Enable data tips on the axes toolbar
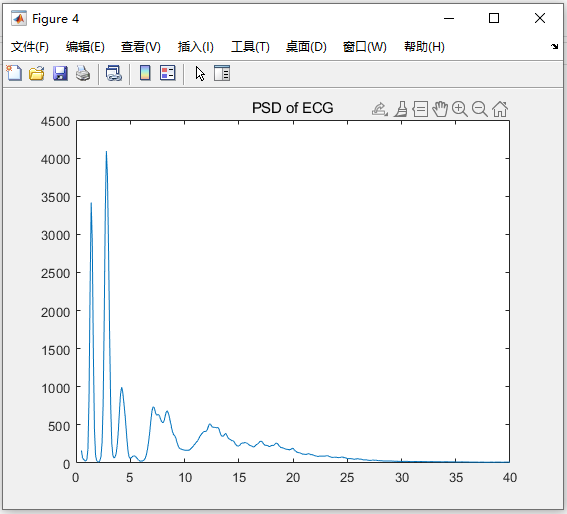 420,109
